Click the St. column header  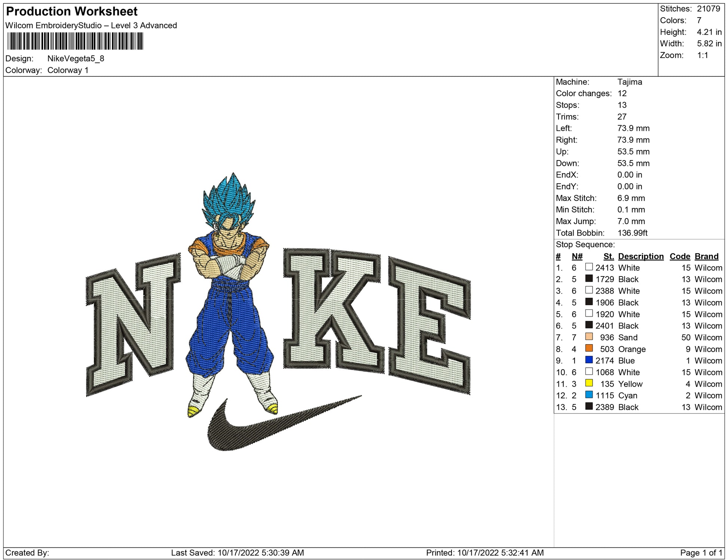[608, 256]
